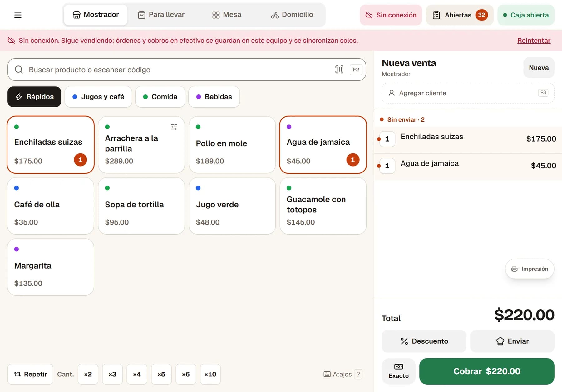Click Enviar to send the order
Screen dimensions: 562x392
click(512, 341)
